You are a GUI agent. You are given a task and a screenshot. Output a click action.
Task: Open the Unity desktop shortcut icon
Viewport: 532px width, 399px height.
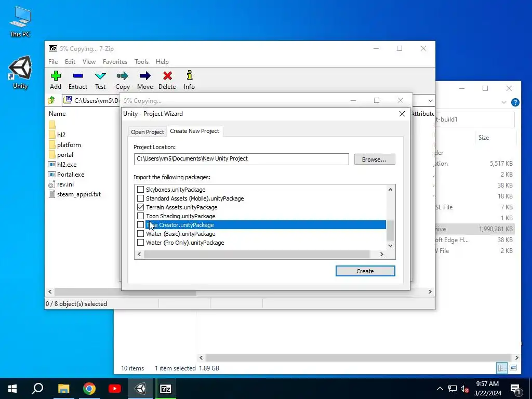click(20, 68)
